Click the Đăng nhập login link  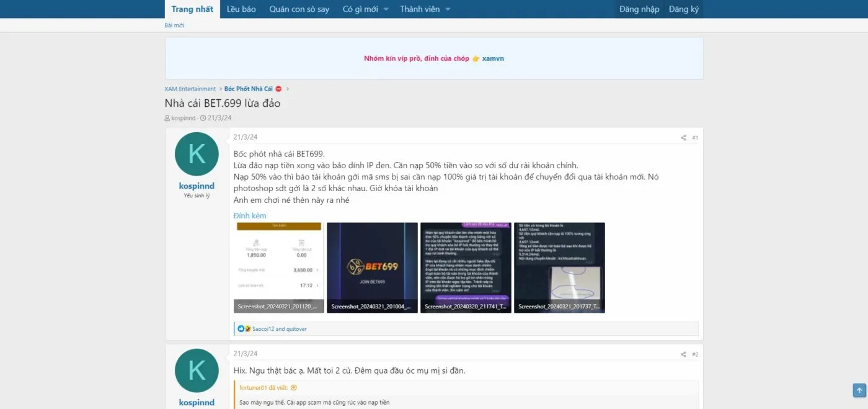point(639,9)
